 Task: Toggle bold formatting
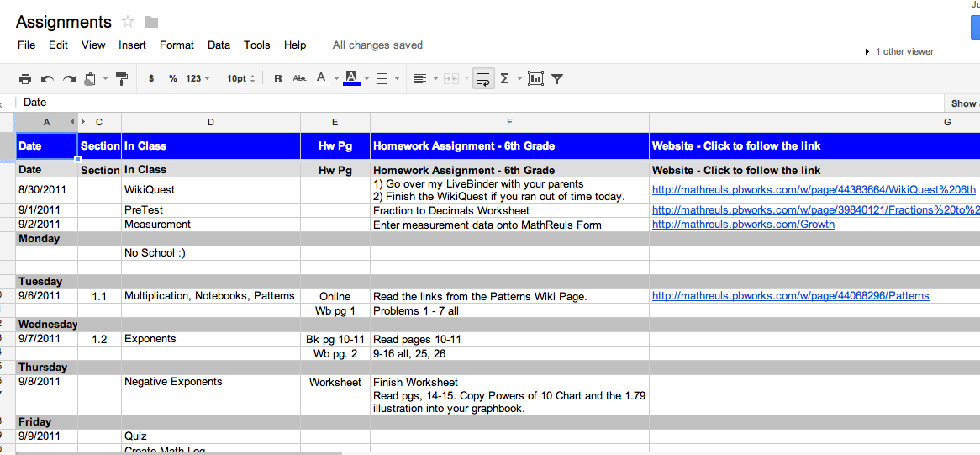(x=278, y=79)
